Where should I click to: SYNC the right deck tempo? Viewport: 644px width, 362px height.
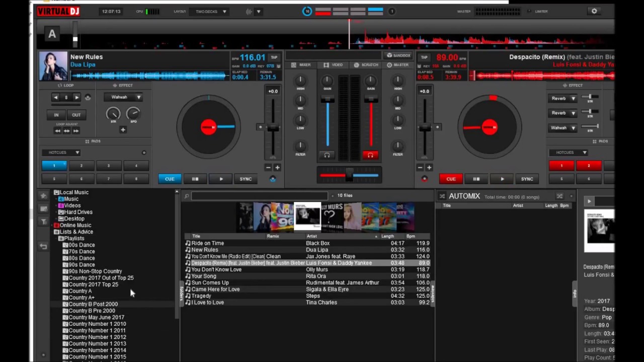click(527, 179)
